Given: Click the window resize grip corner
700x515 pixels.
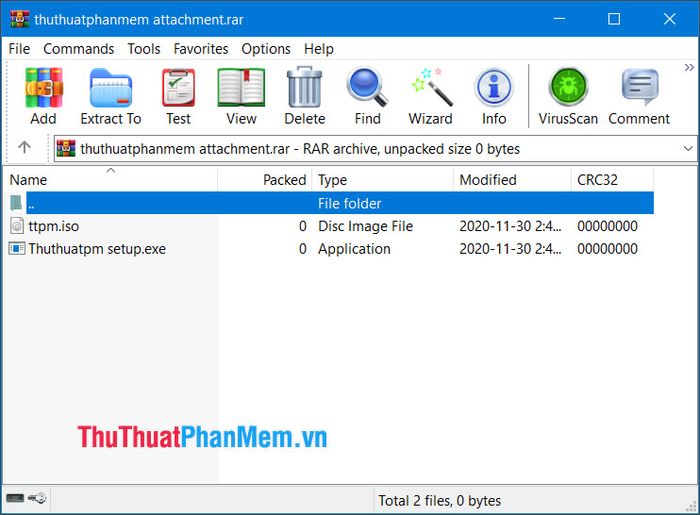Looking at the screenshot, I should pos(691,506).
